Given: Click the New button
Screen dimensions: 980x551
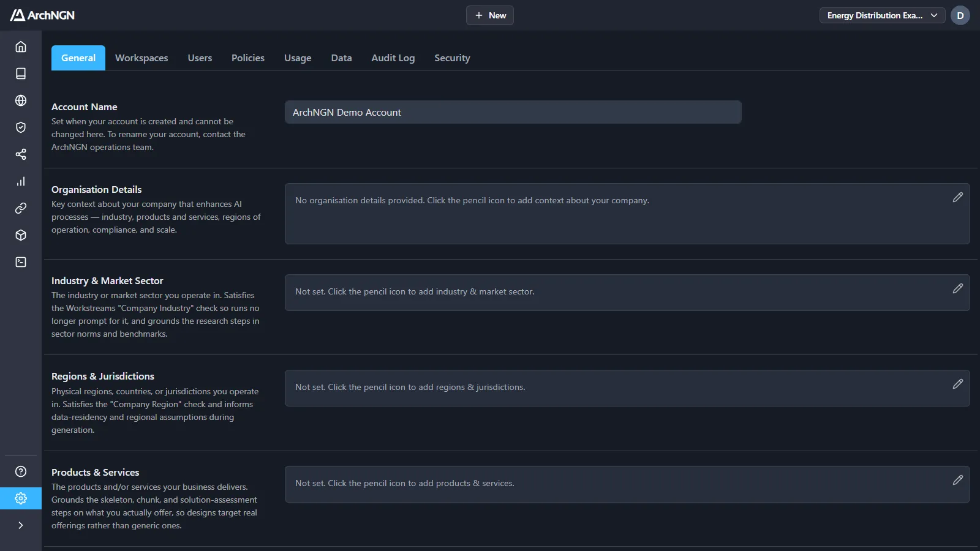Looking at the screenshot, I should coord(490,15).
